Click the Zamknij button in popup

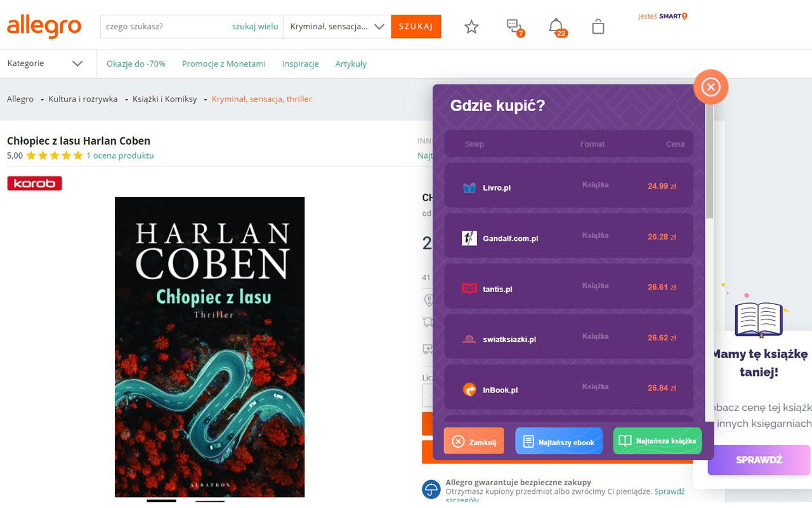474,441
